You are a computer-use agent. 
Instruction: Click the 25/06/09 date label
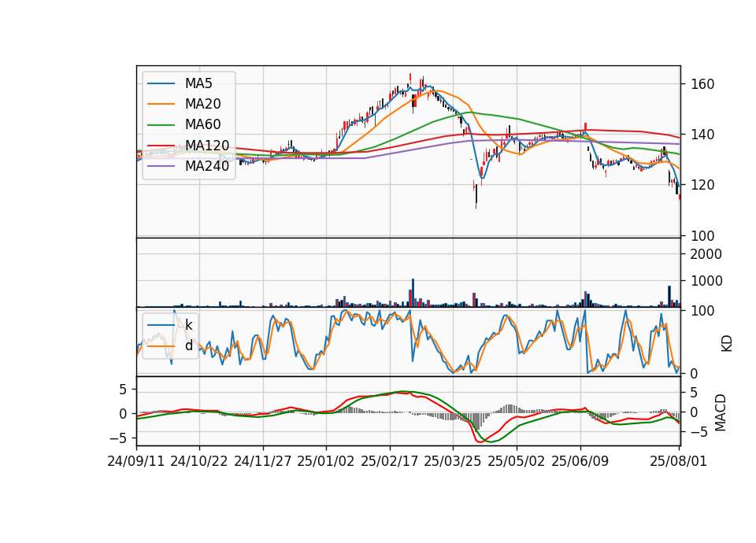point(580,461)
